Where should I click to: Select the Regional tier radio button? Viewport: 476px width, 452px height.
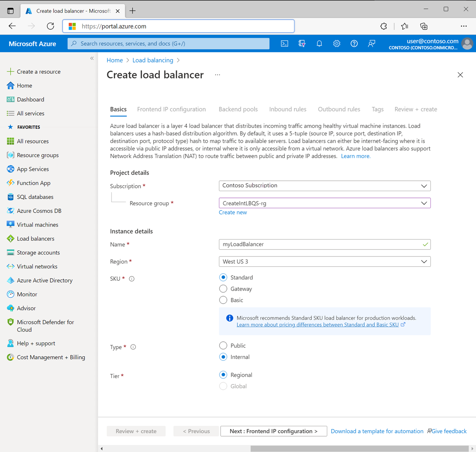(223, 375)
